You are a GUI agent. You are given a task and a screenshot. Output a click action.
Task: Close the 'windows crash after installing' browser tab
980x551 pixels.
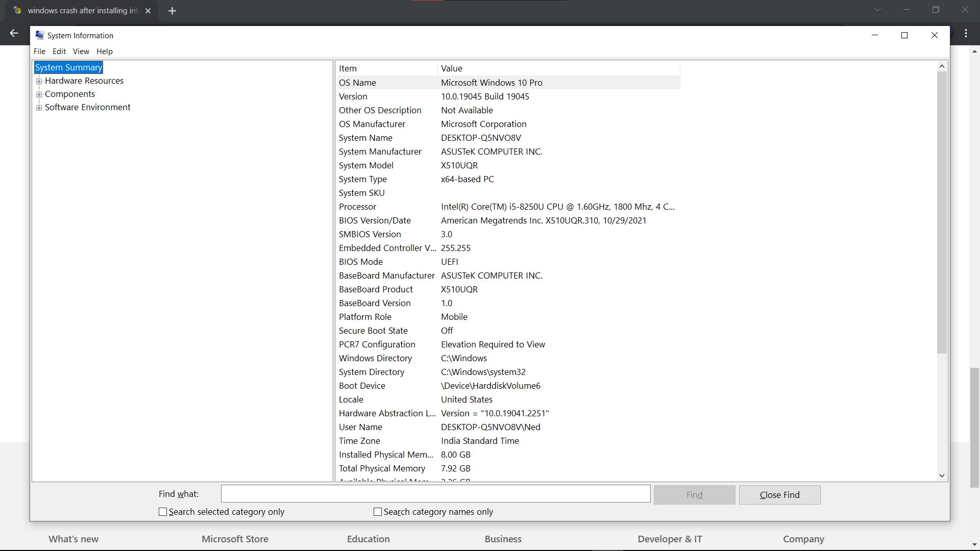[148, 11]
